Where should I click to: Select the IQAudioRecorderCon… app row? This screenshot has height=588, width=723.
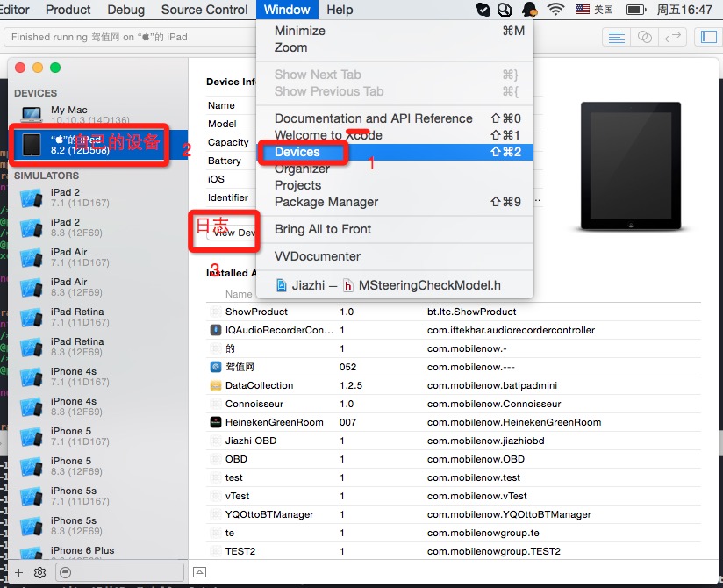pyautogui.click(x=454, y=330)
